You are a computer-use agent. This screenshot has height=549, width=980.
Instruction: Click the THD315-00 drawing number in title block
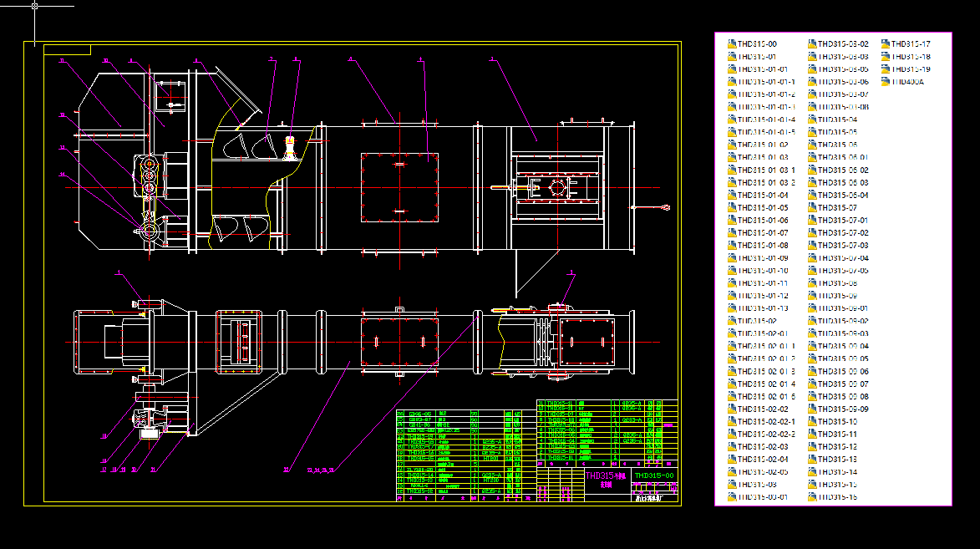click(654, 475)
